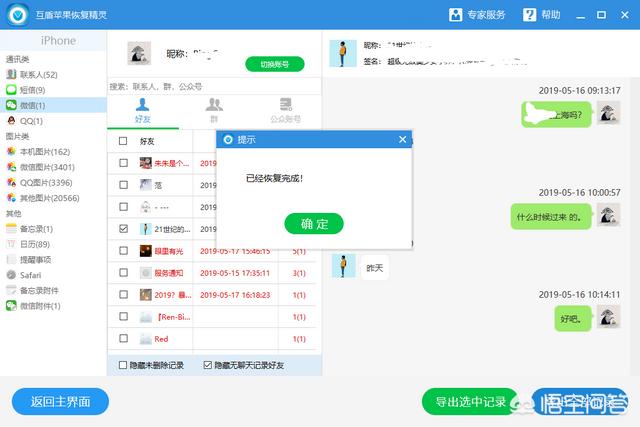This screenshot has width=640, height=427.
Task: Check the box for contact Red
Action: (x=123, y=339)
